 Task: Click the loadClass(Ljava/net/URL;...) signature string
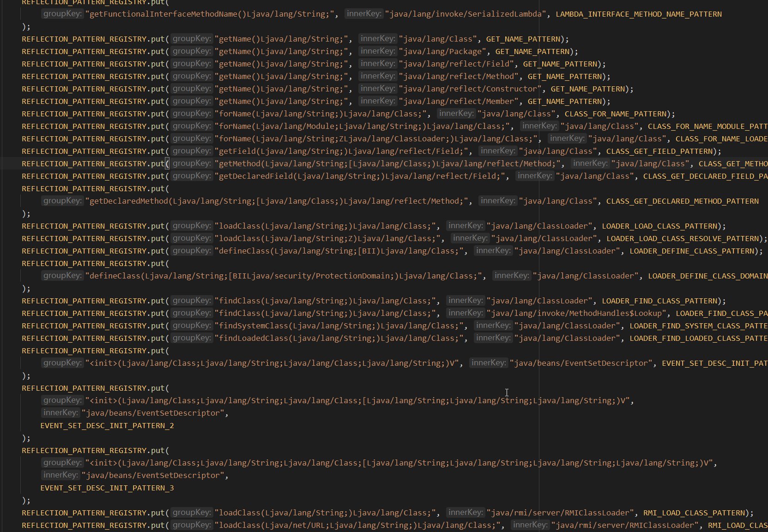click(357, 526)
